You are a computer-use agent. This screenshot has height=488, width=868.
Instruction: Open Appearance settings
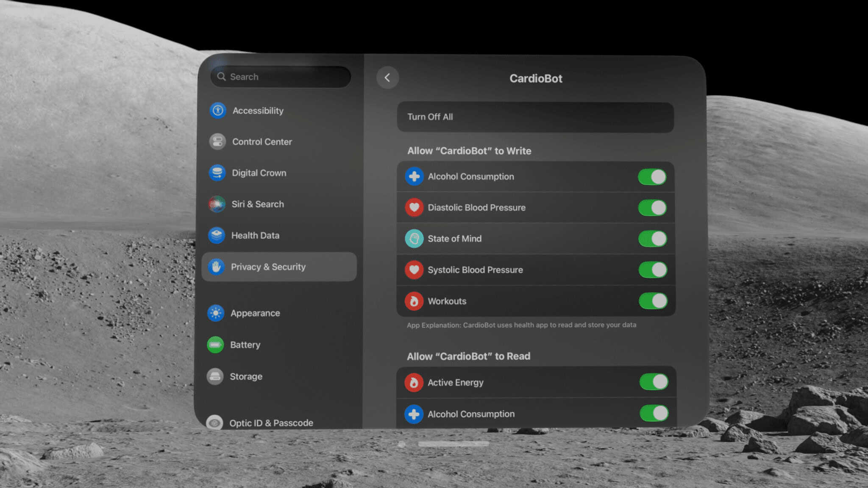pyautogui.click(x=279, y=313)
